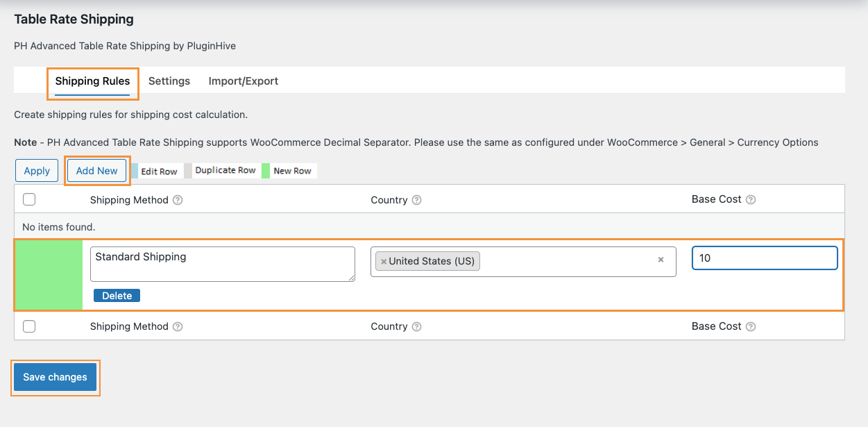Remove the United States (US) tag
The width and height of the screenshot is (868, 427).
pos(384,262)
